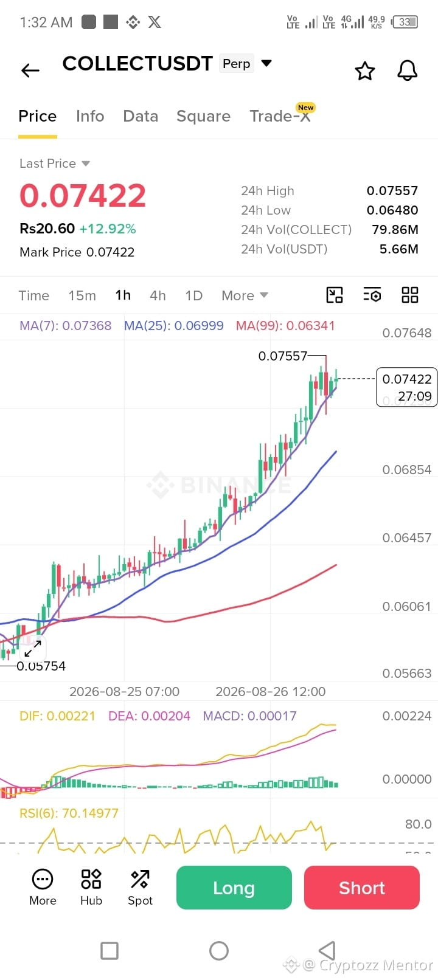Tap the Android back triangle button

[x=327, y=950]
